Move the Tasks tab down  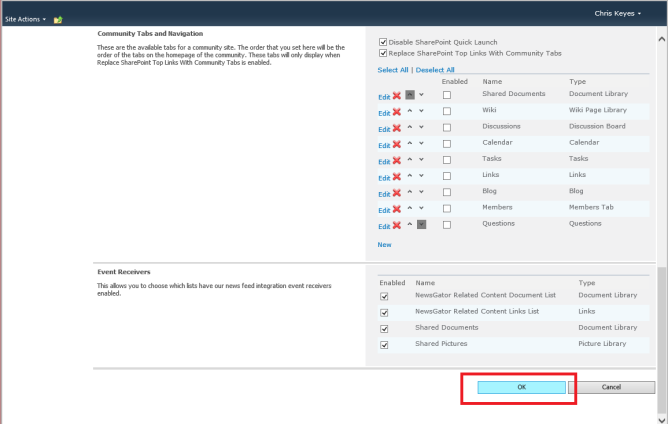pyautogui.click(x=421, y=161)
